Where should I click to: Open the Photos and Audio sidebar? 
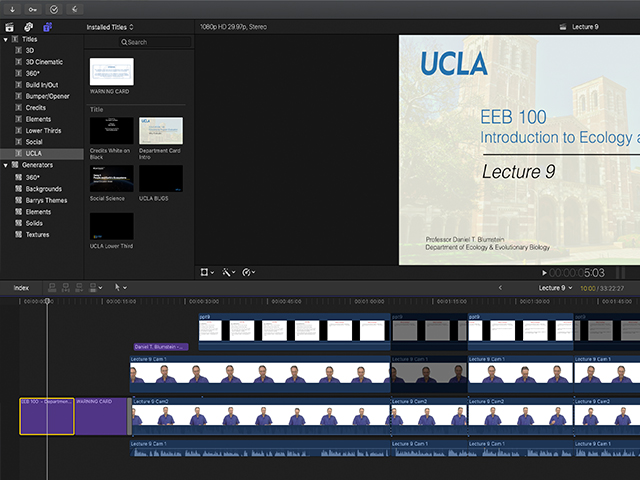point(29,27)
